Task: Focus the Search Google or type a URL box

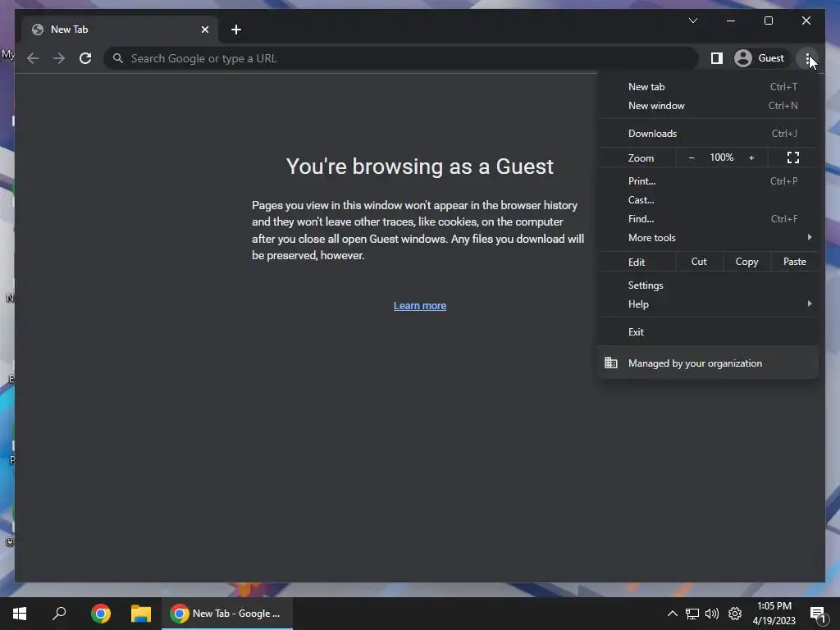Action: [x=401, y=58]
